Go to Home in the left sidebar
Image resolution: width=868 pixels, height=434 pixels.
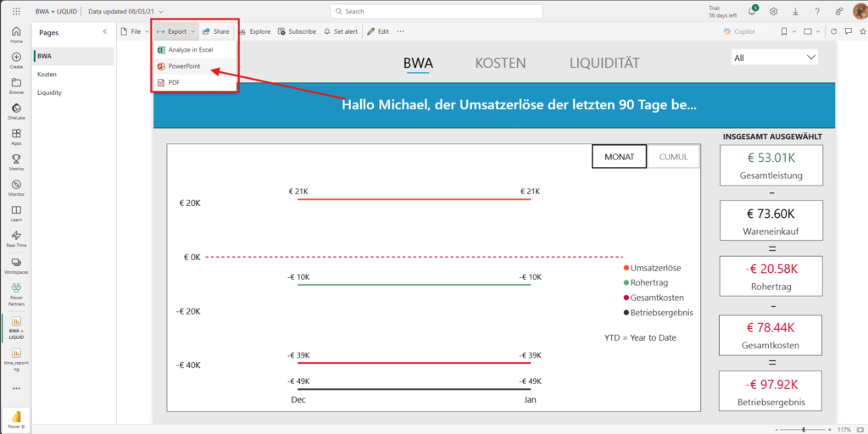pos(16,34)
